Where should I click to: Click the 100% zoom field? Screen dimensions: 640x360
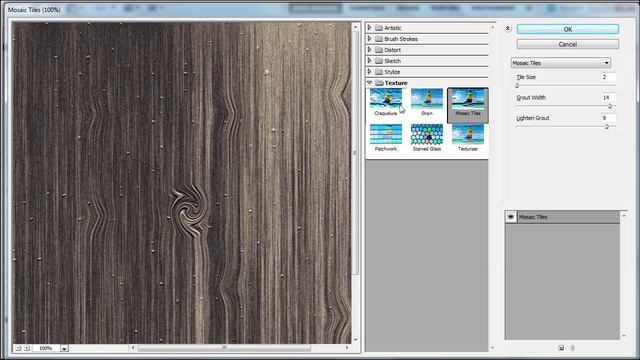tap(46, 348)
